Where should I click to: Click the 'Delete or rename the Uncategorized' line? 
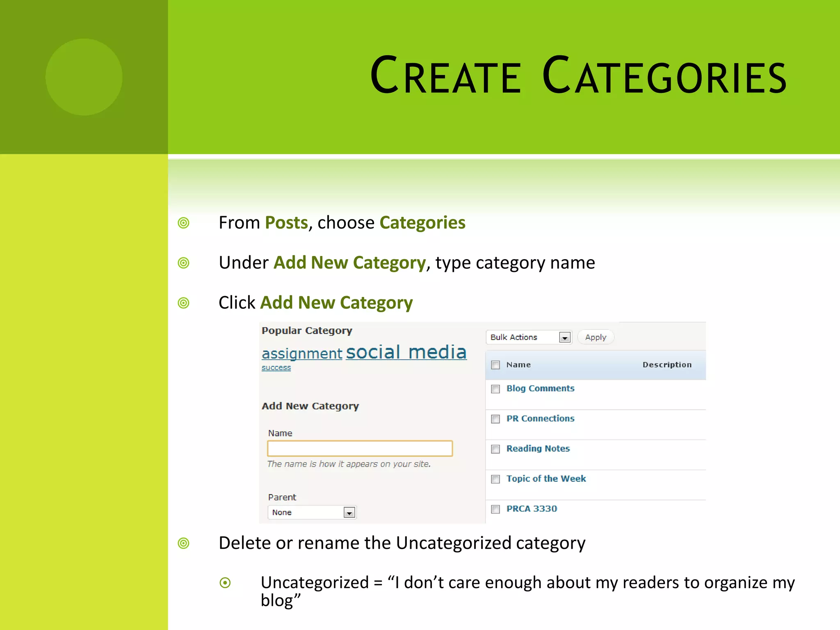[402, 543]
